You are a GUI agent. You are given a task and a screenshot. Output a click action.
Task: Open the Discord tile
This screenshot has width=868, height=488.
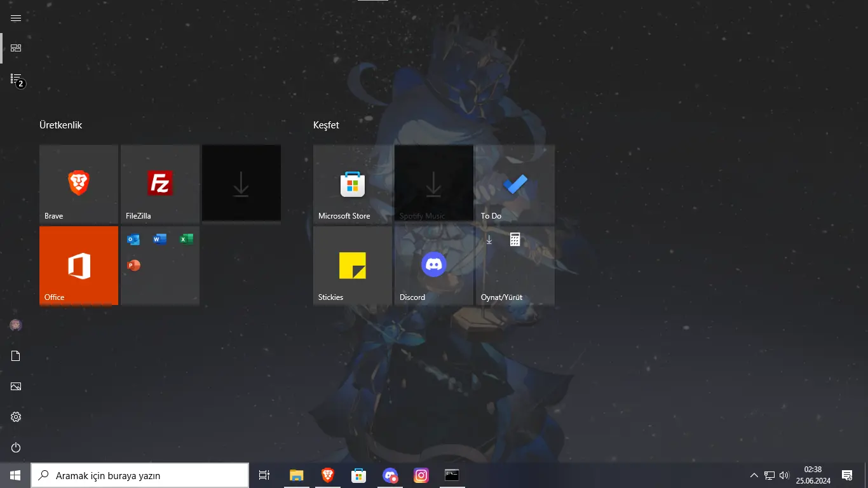click(x=434, y=265)
